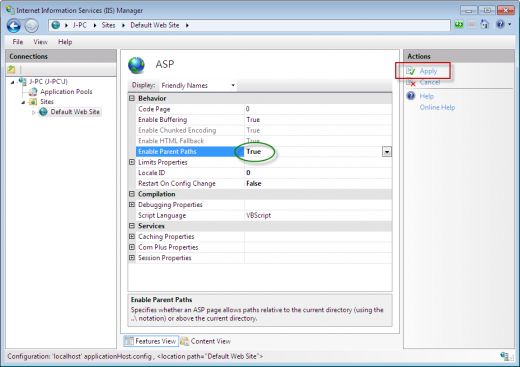520x367 pixels.
Task: Expand the Default Web Site node
Action: [33, 113]
